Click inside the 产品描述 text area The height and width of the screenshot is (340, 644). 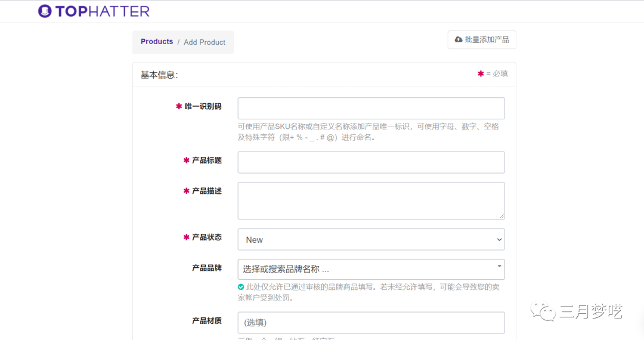(x=371, y=200)
